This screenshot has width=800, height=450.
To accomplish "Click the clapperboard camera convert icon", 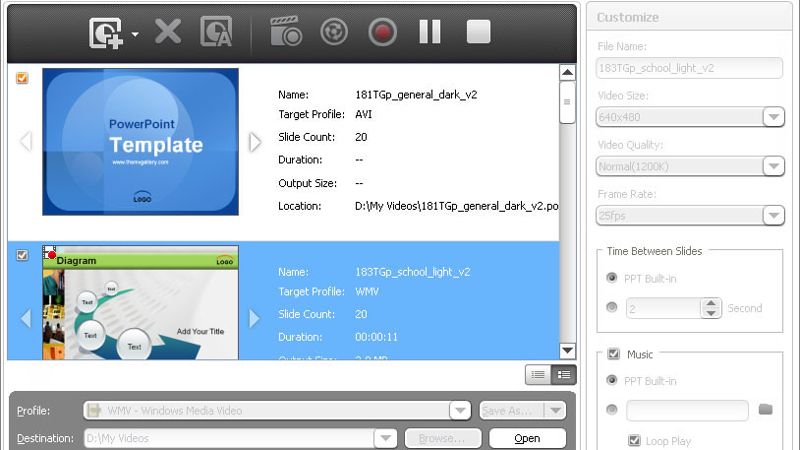I will tap(286, 31).
